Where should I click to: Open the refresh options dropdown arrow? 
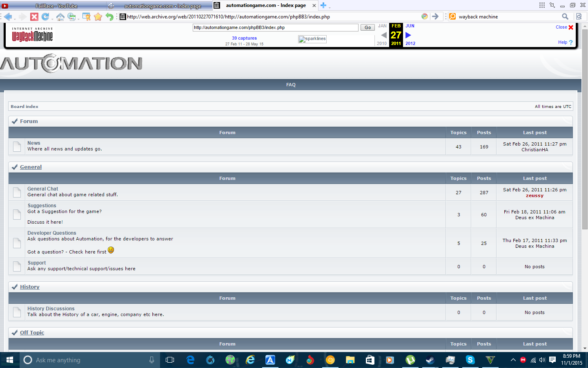click(x=52, y=18)
